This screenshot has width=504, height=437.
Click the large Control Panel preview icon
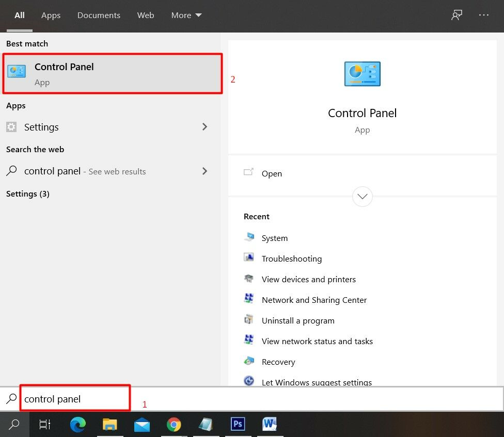click(363, 74)
